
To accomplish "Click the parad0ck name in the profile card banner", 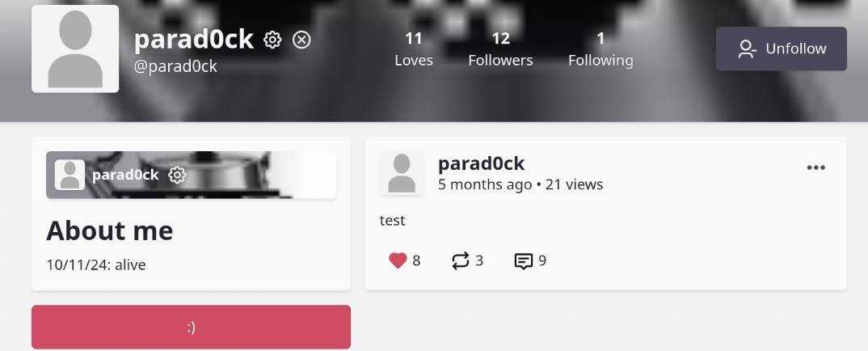I will pyautogui.click(x=125, y=175).
